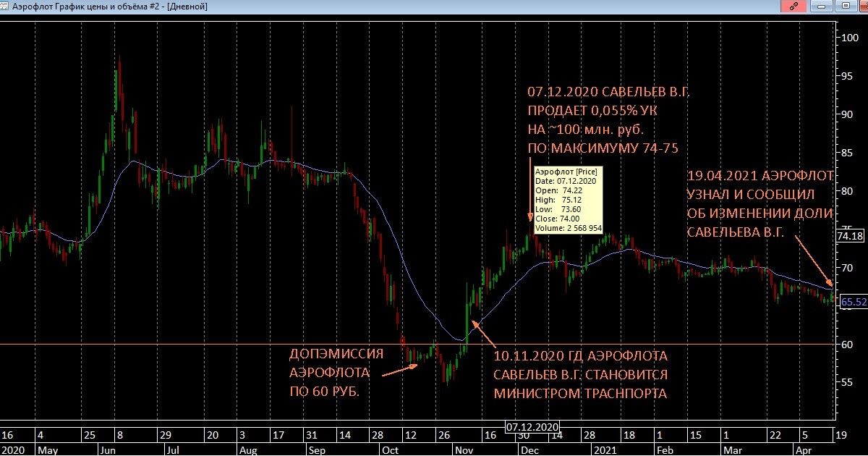The width and height of the screenshot is (868, 456).
Task: Click the '10.11.2020 ГД АЭРОФЛОТА' annotation text
Action: click(x=581, y=356)
